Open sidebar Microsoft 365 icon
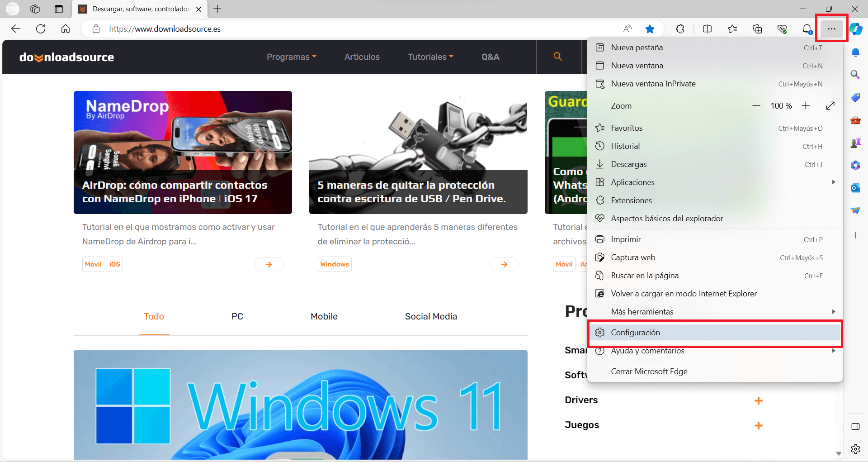The height and width of the screenshot is (462, 868). point(855,166)
